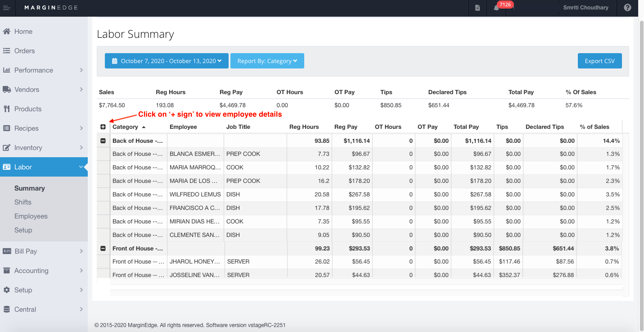Open the Shifts submenu item
The height and width of the screenshot is (332, 644).
click(23, 202)
